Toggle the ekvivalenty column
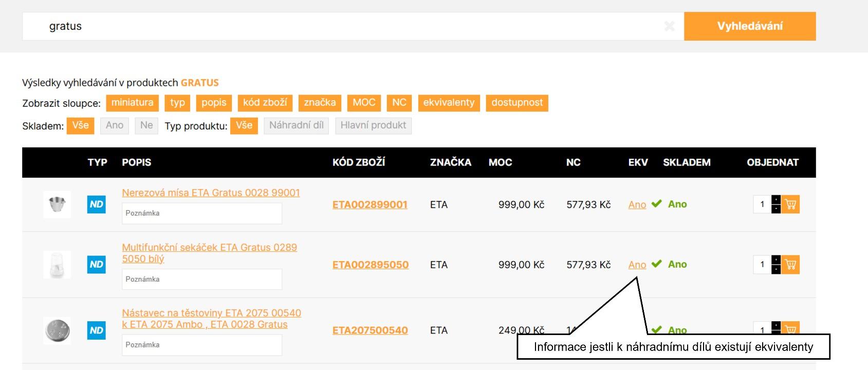868x370 pixels. (449, 103)
